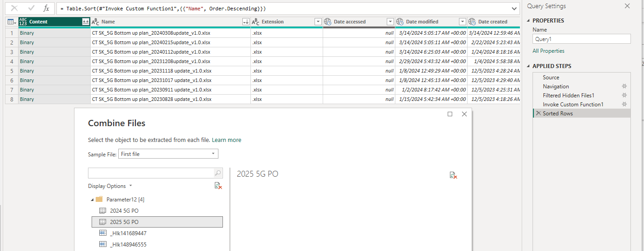Viewport: 644px width, 251px height.
Task: Select the Content column header
Action: click(54, 22)
